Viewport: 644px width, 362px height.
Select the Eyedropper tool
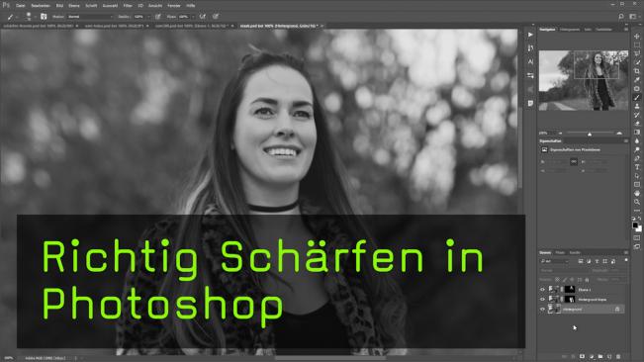click(x=637, y=80)
